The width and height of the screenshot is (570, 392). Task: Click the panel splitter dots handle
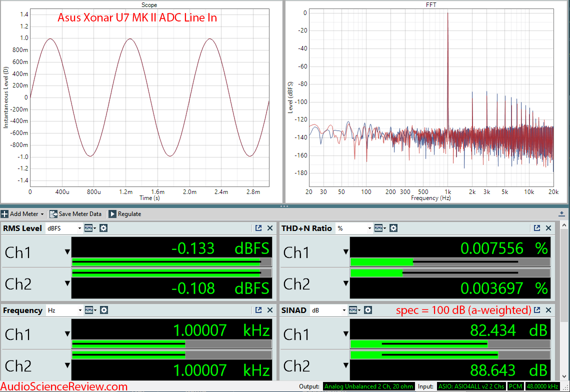click(284, 206)
